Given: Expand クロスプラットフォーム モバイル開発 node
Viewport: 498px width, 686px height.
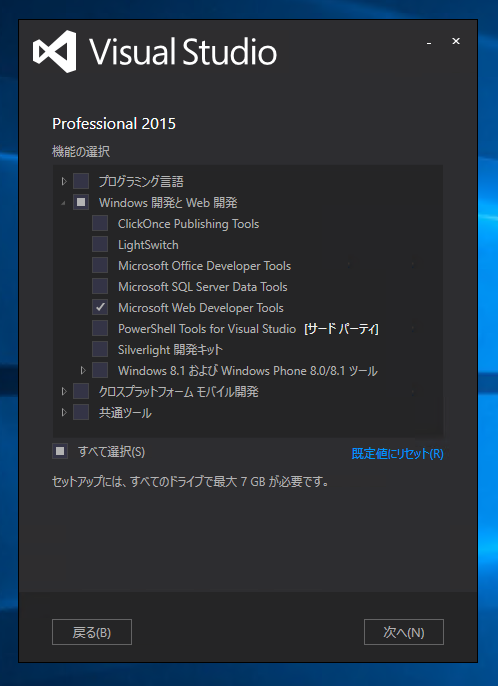Looking at the screenshot, I should (64, 391).
